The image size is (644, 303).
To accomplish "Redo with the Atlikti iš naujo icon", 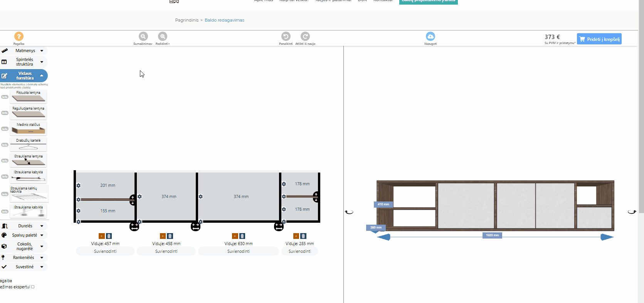I will [x=305, y=36].
